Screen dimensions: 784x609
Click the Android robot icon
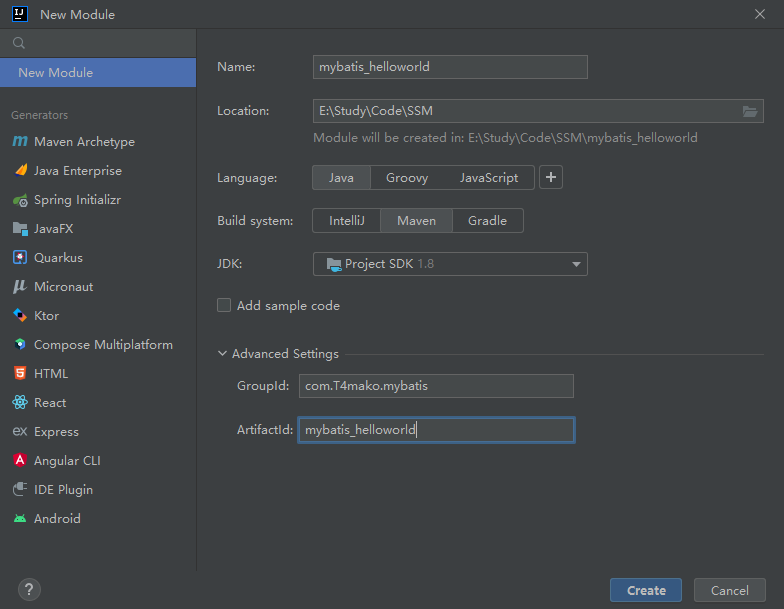(x=20, y=518)
